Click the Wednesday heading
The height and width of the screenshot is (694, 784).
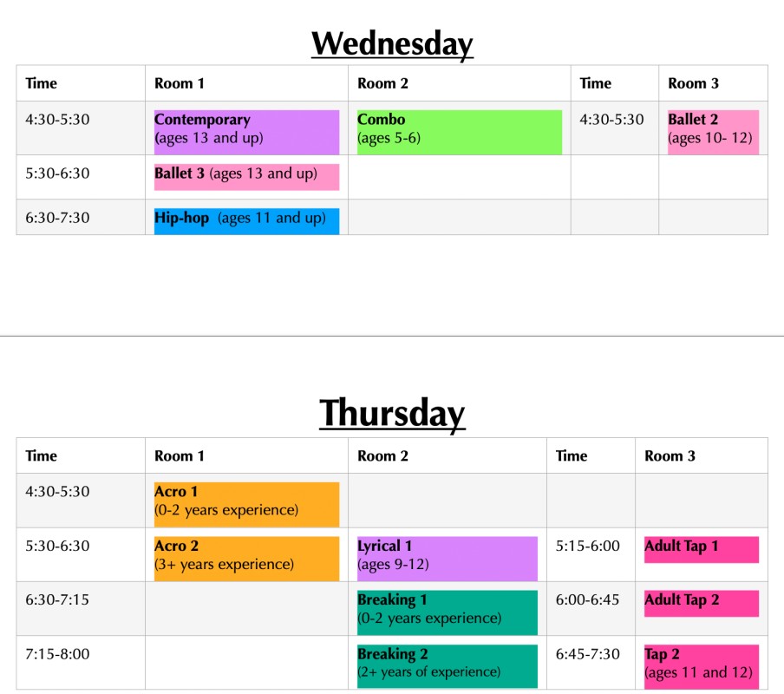click(392, 44)
